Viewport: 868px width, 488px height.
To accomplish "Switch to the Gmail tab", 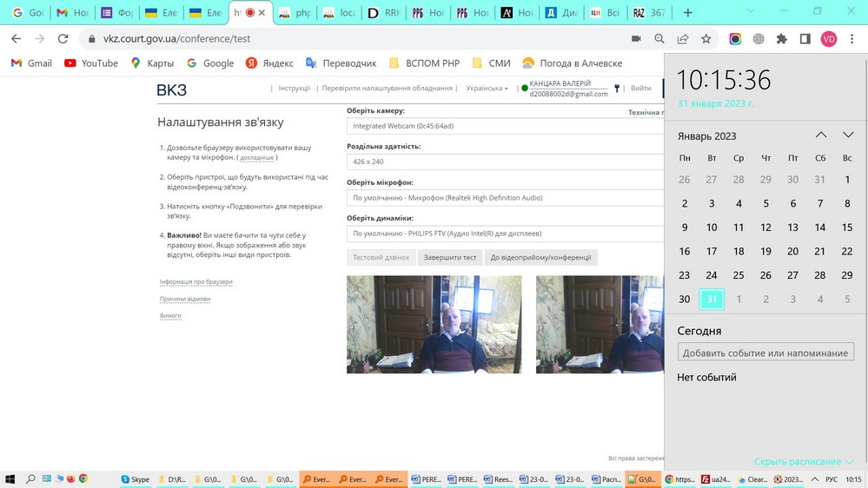I will (x=72, y=12).
